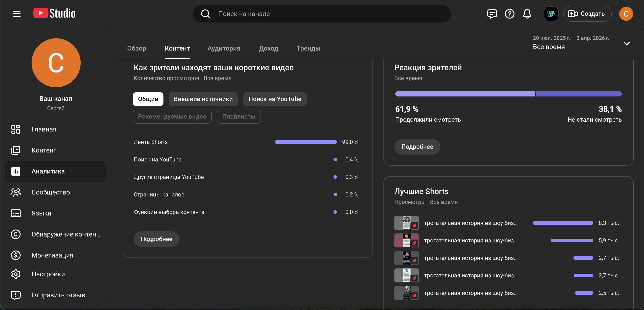Click the Content Detection copyright icon
The width and height of the screenshot is (644, 310).
pos(16,234)
